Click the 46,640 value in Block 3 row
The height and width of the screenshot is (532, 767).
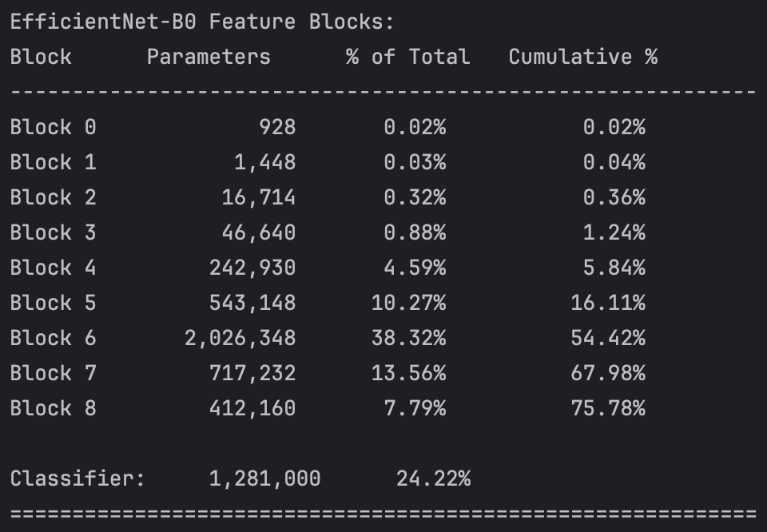pyautogui.click(x=258, y=232)
